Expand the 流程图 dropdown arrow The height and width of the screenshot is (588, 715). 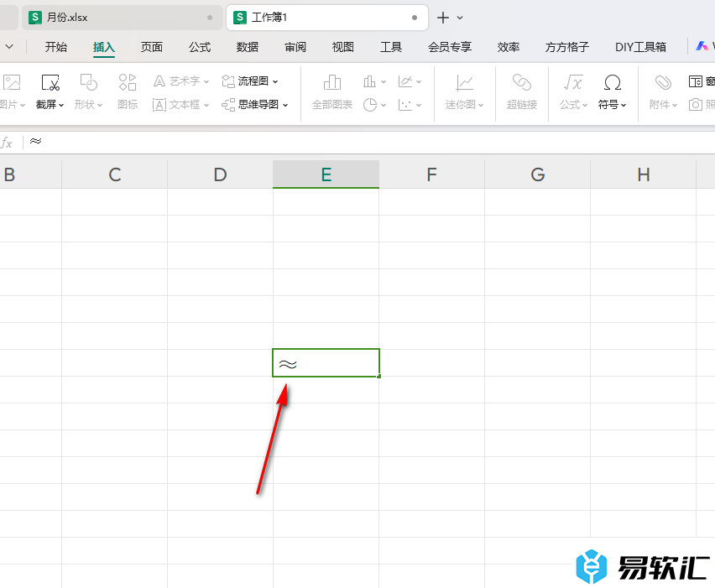[275, 81]
